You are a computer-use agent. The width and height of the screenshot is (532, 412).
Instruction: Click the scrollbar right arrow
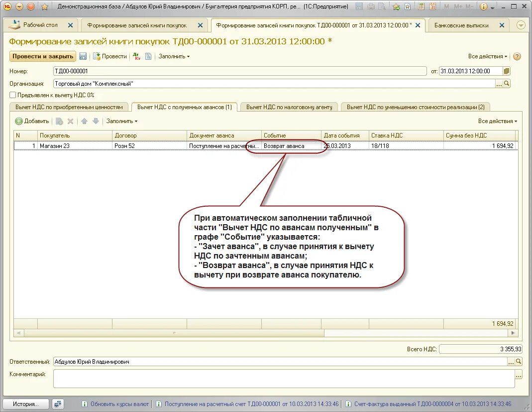[x=513, y=333]
